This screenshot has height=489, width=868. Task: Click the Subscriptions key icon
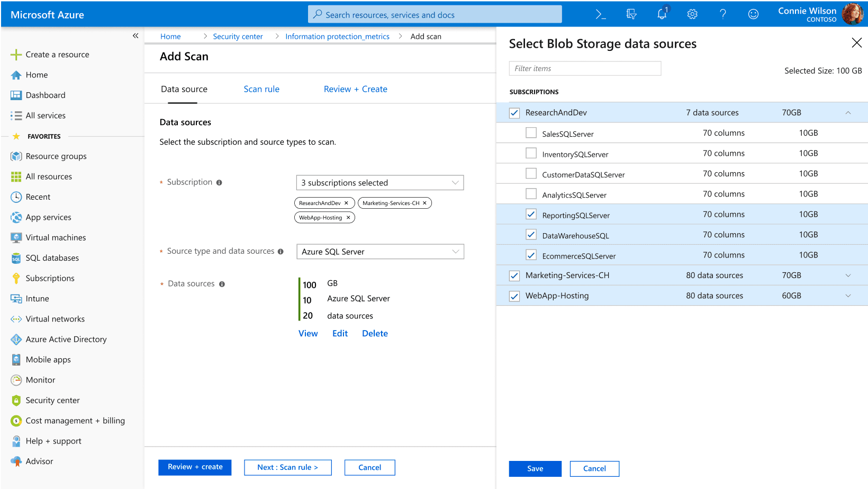[16, 278]
